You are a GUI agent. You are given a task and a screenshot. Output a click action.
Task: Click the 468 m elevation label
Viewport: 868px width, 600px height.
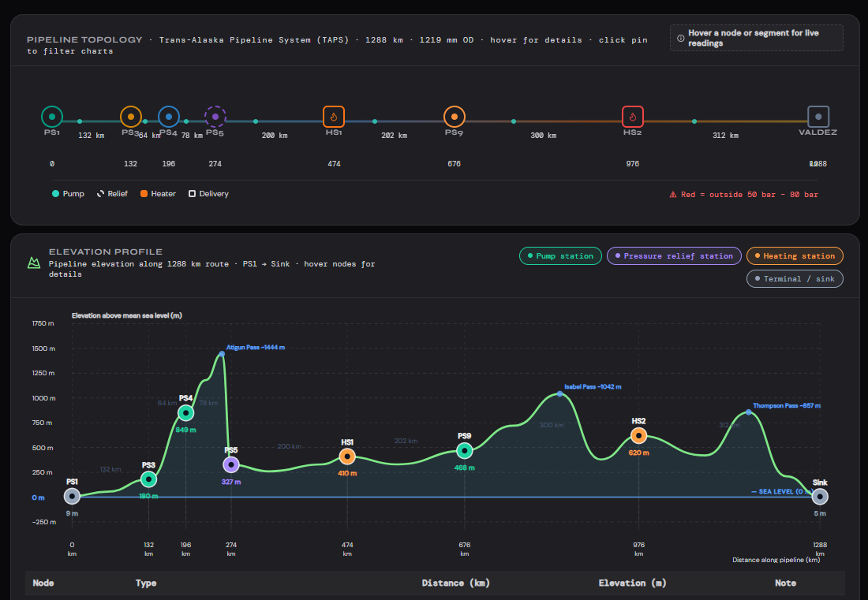(465, 468)
